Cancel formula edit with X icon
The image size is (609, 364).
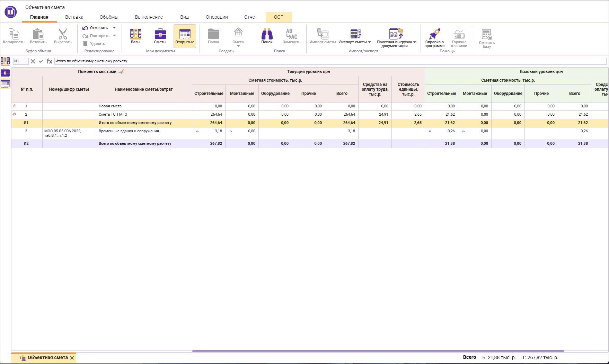pos(33,61)
